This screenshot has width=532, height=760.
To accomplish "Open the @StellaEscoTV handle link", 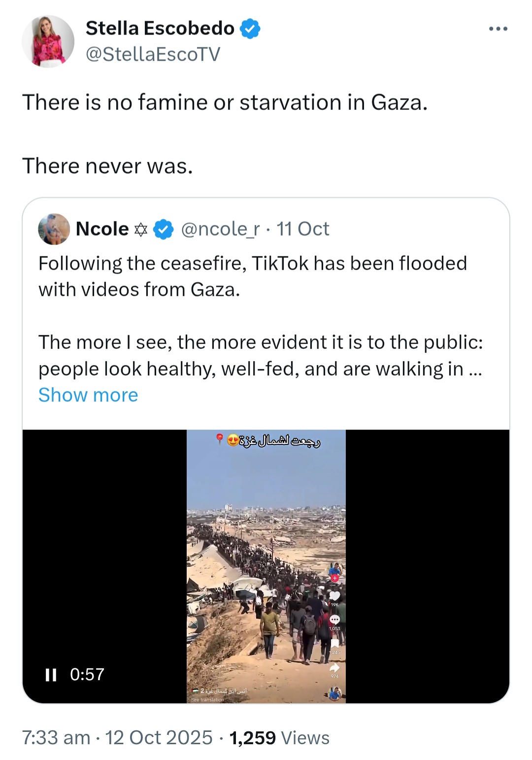I will point(153,54).
